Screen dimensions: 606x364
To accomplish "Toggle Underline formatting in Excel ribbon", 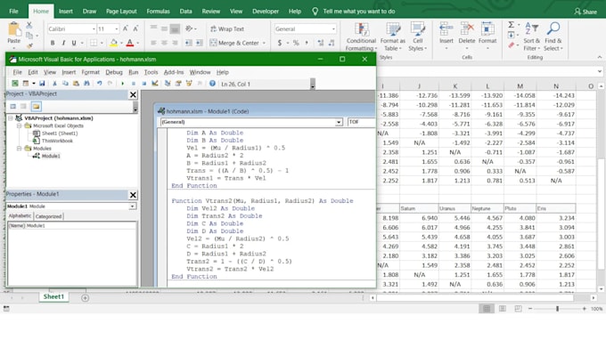I will [x=74, y=43].
